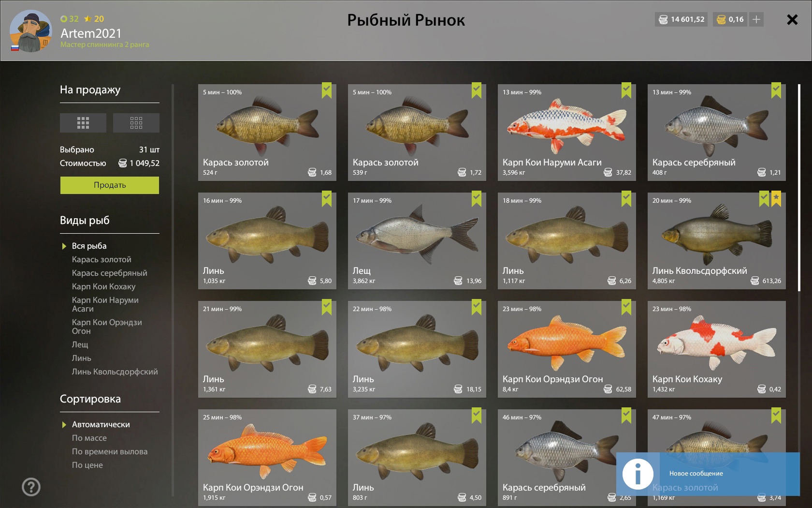Sort fish По массе
812x508 pixels.
(x=89, y=438)
